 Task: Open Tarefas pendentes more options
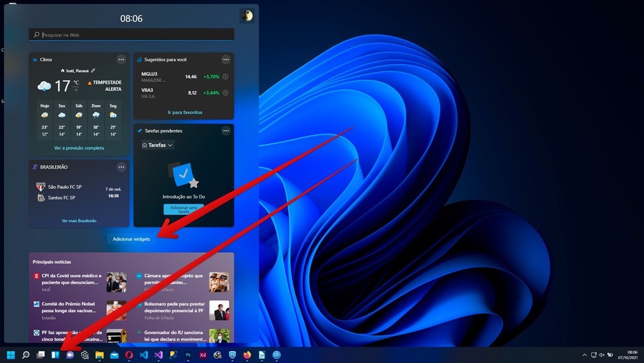coord(226,131)
